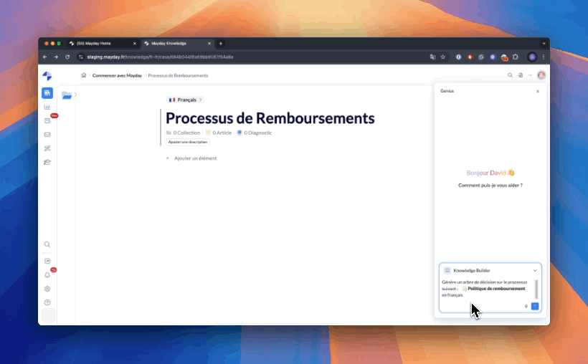This screenshot has width=588, height=364.
Task: Open the settings gear in left sidebar
Action: [x=47, y=289]
